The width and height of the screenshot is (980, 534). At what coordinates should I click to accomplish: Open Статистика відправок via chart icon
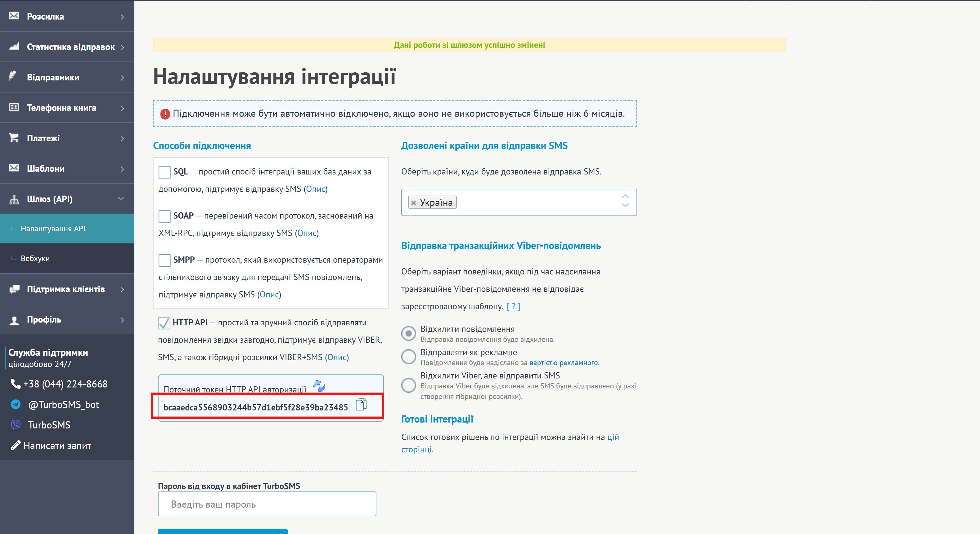tap(13, 47)
